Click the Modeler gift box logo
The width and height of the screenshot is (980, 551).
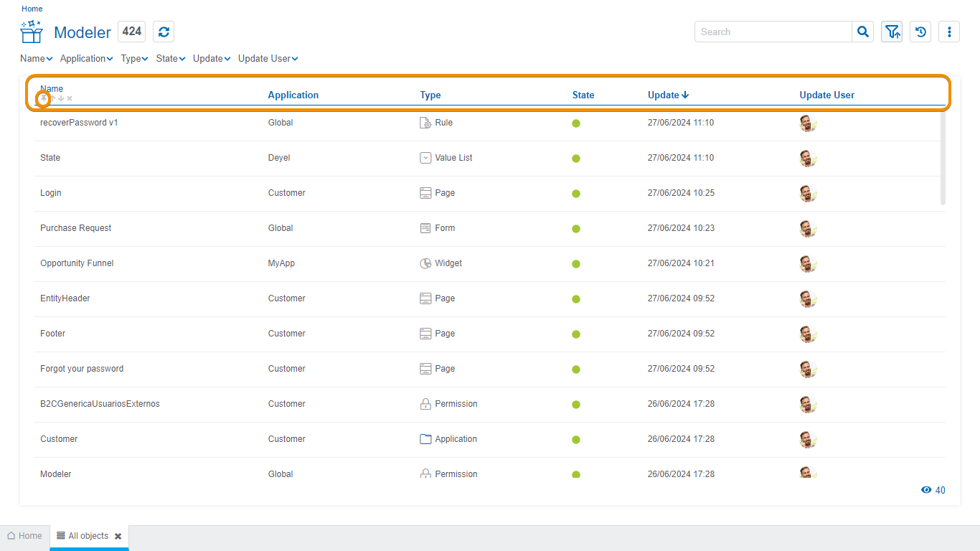coord(32,32)
